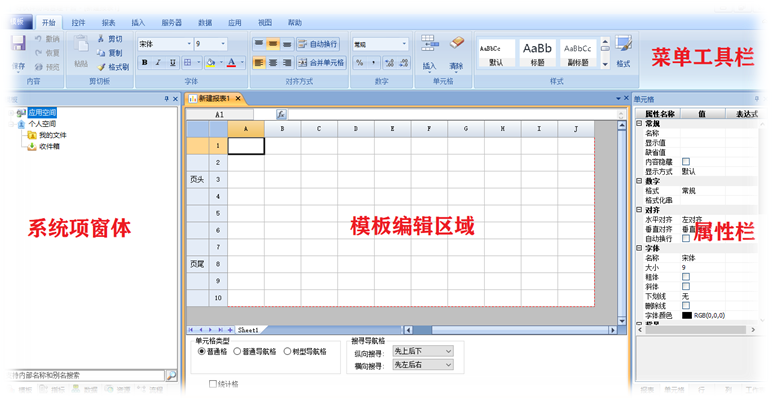Apply the 标题 style from gallery
Image resolution: width=773 pixels, height=408 pixels.
(537, 51)
